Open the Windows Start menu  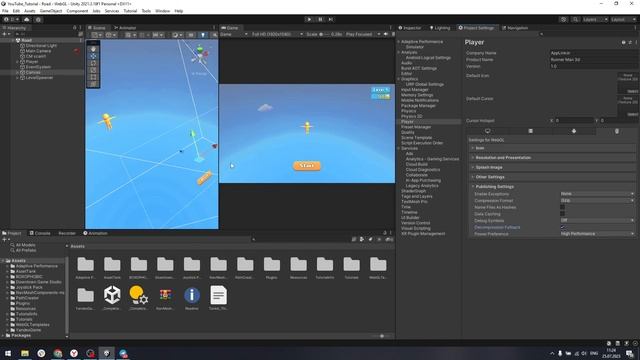coord(8,353)
